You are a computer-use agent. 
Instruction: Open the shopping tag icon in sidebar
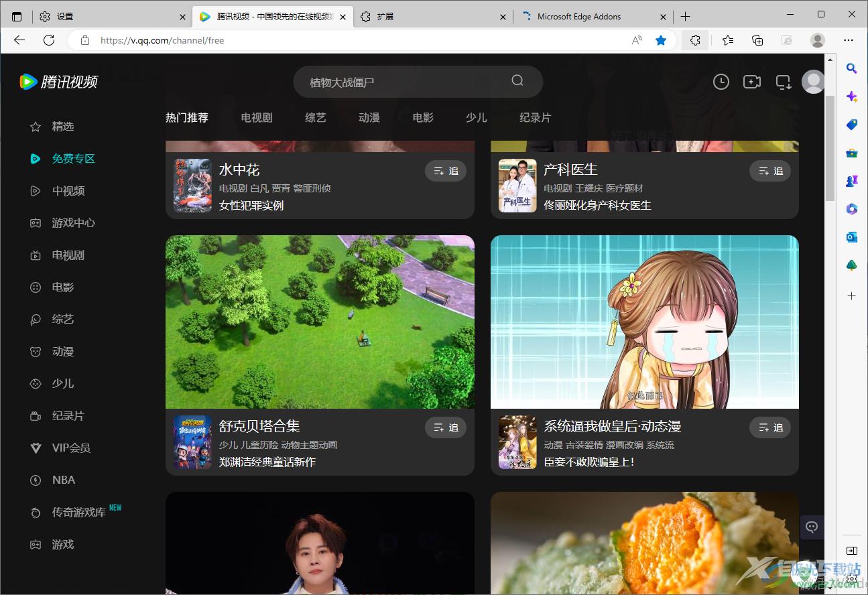point(851,125)
